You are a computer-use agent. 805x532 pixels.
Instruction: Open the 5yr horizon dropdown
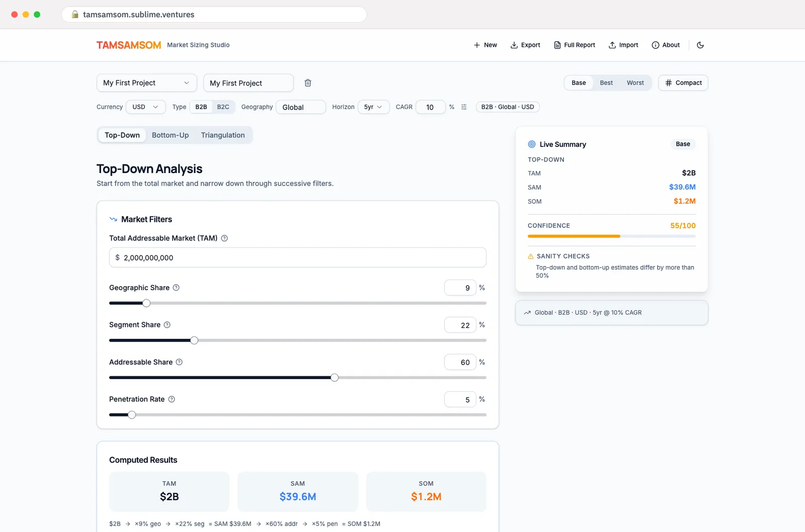pos(373,107)
